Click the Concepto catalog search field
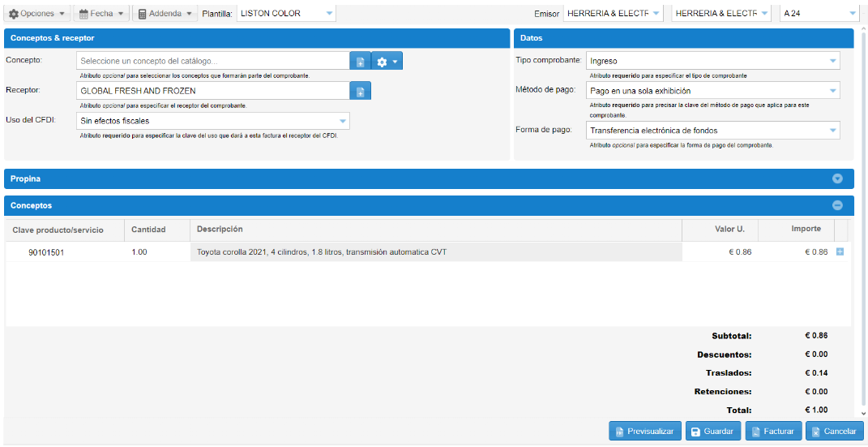This screenshot has height=447, width=868. (213, 61)
